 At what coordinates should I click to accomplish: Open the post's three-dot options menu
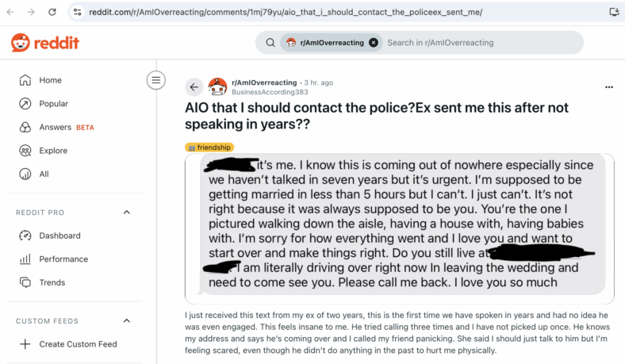coord(608,87)
